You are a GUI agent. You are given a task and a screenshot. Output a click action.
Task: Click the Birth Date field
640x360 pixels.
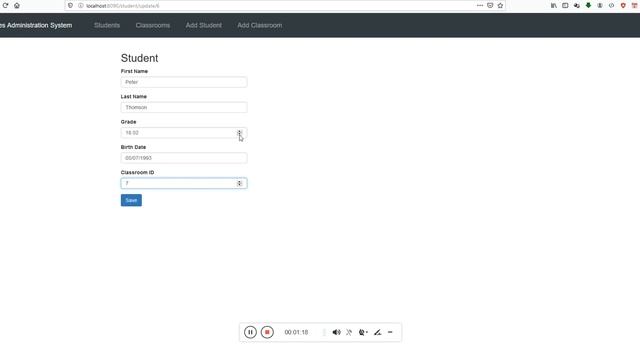click(x=184, y=158)
